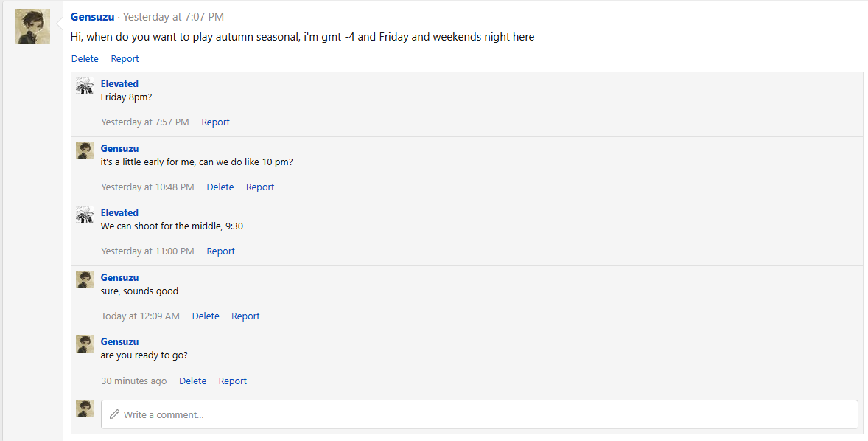Image resolution: width=868 pixels, height=441 pixels.
Task: Delete the "sure, sounds good" comment
Action: point(206,316)
